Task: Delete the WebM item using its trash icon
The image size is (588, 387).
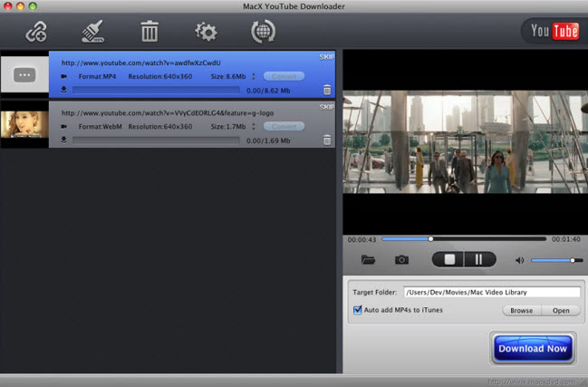Action: pyautogui.click(x=327, y=140)
